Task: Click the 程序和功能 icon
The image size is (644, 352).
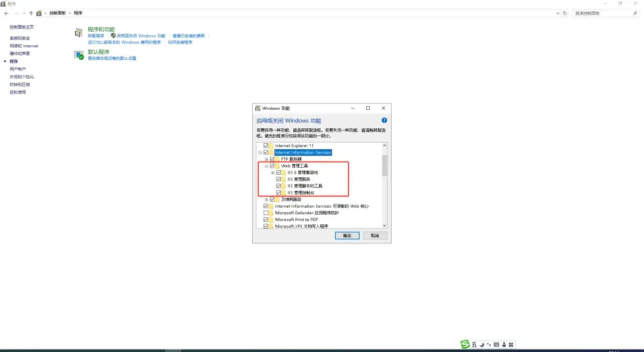Action: click(79, 32)
